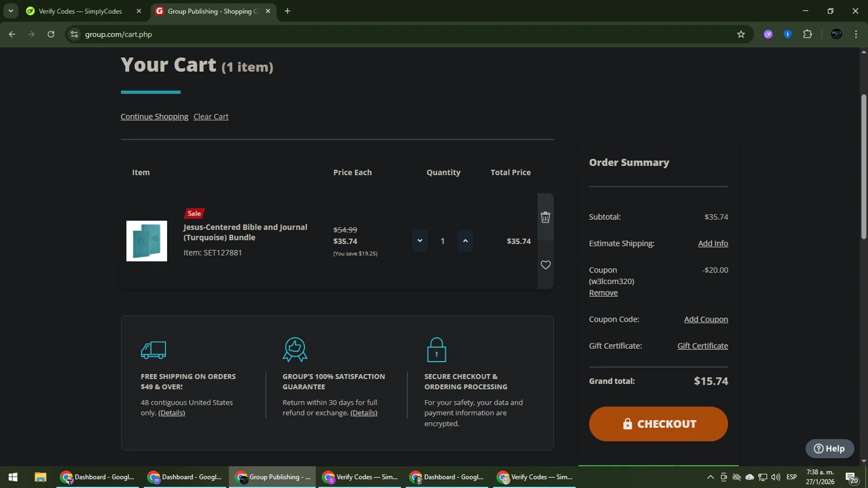The width and height of the screenshot is (868, 488).
Task: View free shipping Details link
Action: pos(172,413)
